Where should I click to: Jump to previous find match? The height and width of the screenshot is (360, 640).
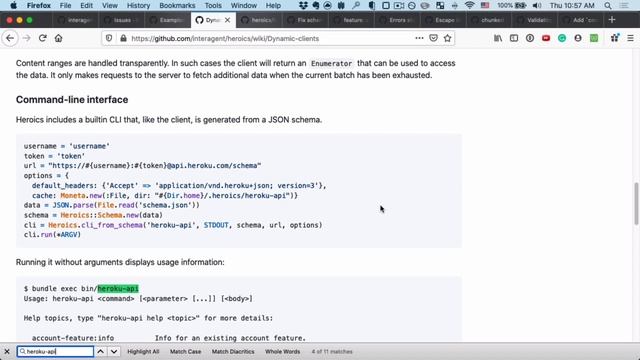pos(100,351)
